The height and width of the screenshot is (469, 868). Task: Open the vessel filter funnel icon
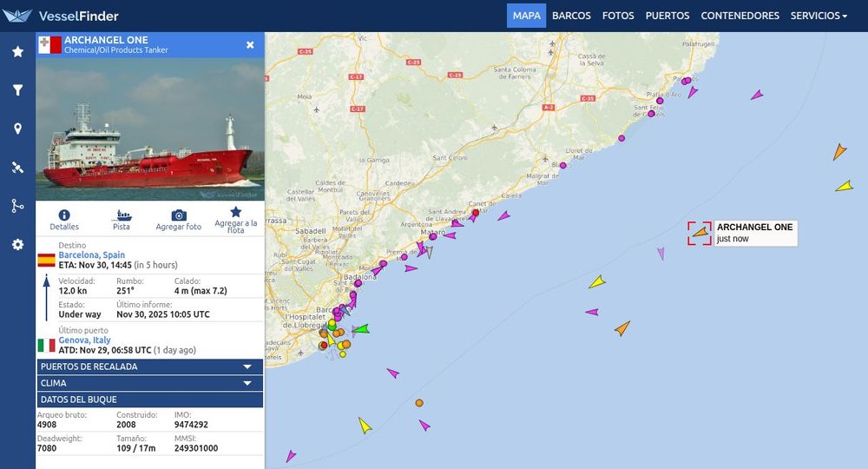pos(17,90)
